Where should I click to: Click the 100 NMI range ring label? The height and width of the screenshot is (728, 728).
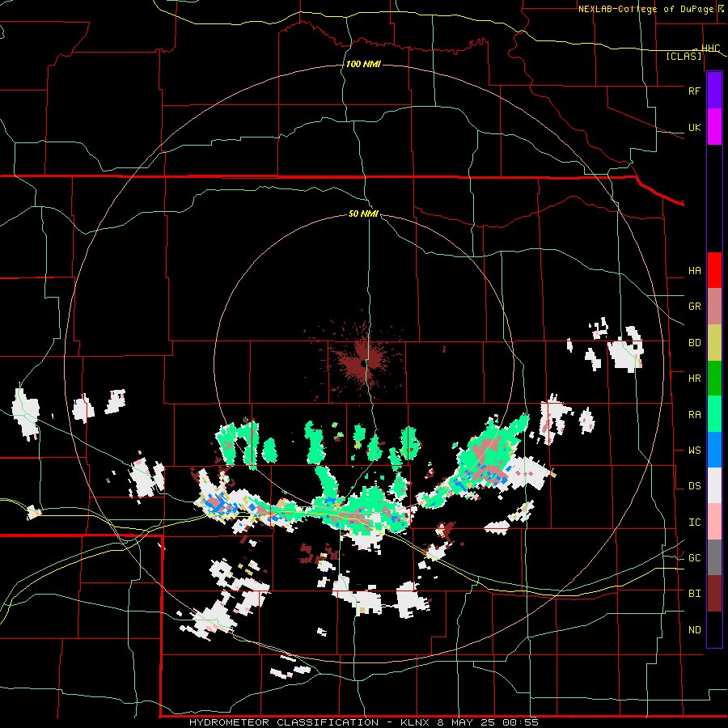click(x=363, y=64)
